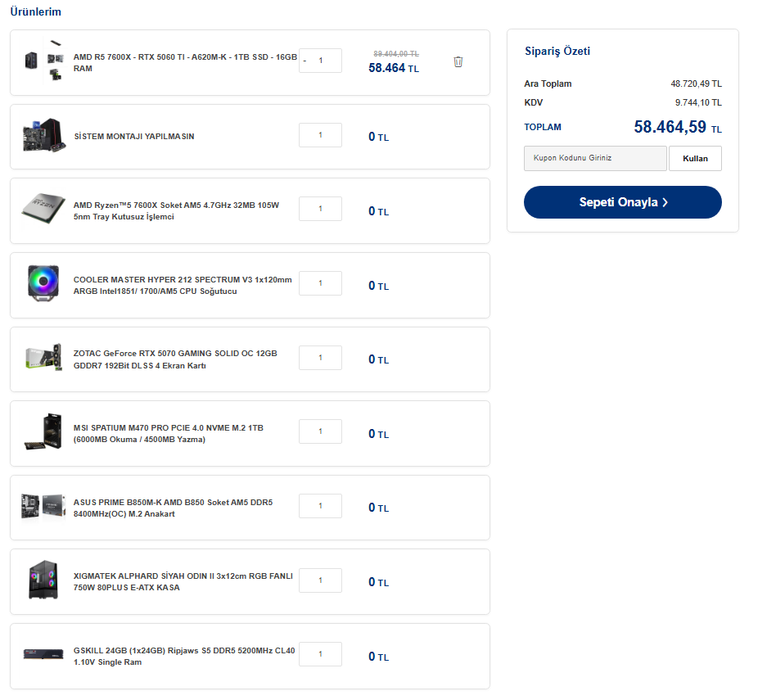Screen dimensions: 776x700
Task: Open the XIGMATEK ALPHARD case image
Action: click(43, 580)
